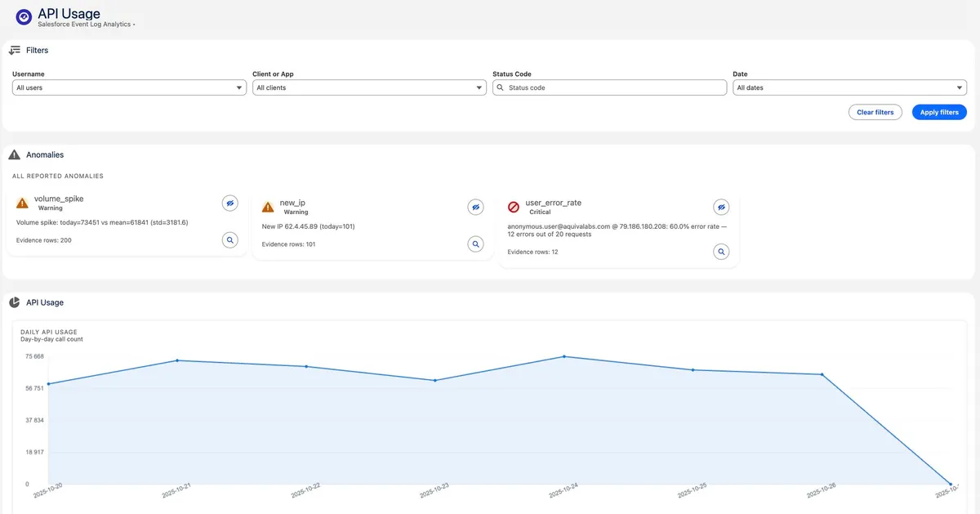Click the 37 834 y-axis label
Viewport: 980px width, 514px height.
click(x=33, y=420)
